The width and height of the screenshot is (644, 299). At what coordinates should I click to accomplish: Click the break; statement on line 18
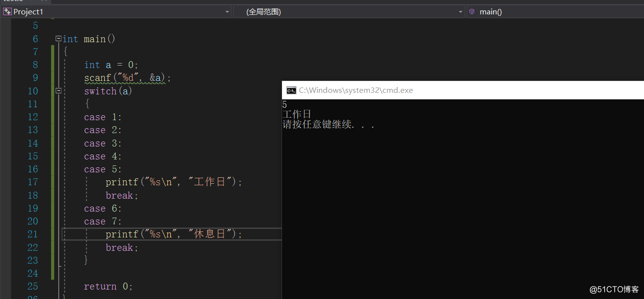[x=122, y=195]
